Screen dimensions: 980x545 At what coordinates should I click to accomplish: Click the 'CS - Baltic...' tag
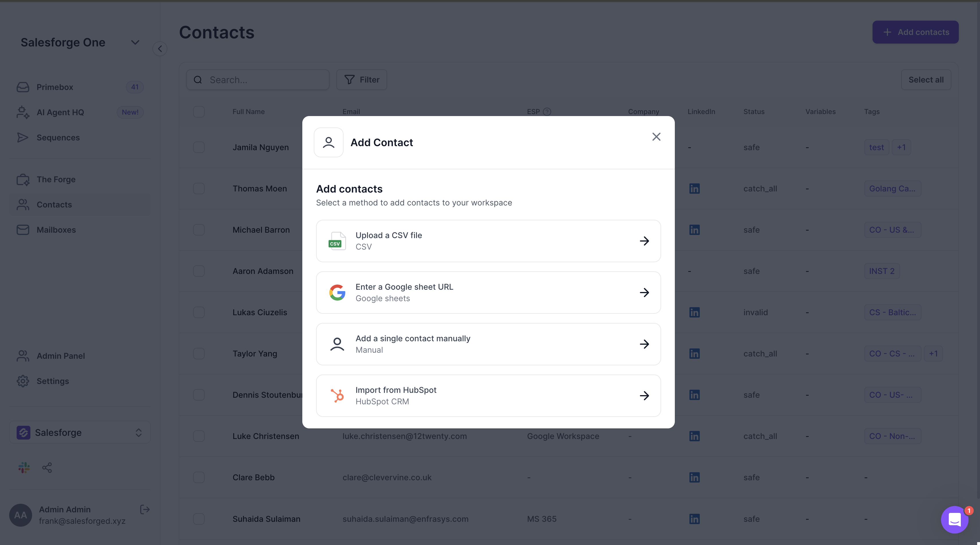tap(892, 312)
